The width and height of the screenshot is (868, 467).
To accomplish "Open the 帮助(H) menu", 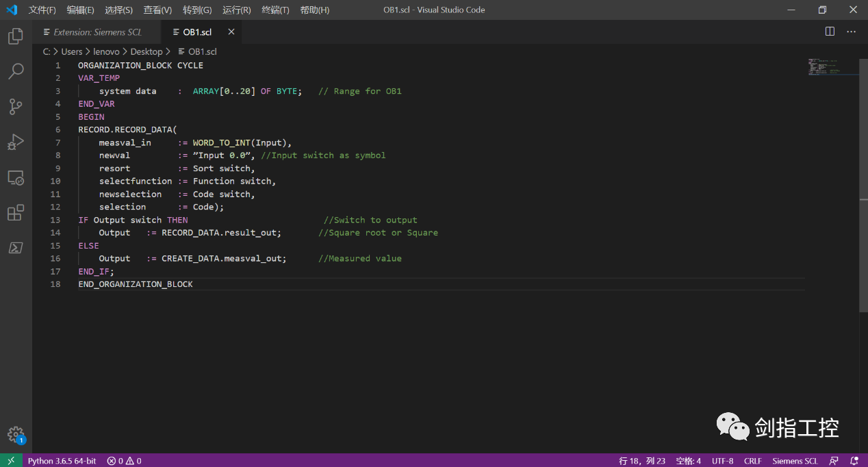I will 315,10.
